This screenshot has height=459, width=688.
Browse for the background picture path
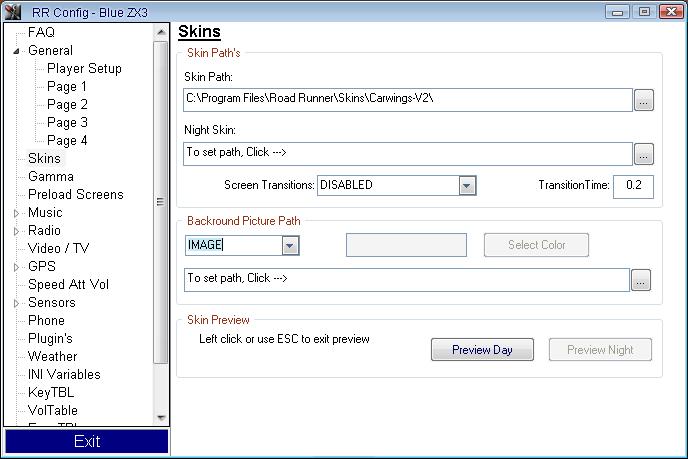(x=640, y=281)
